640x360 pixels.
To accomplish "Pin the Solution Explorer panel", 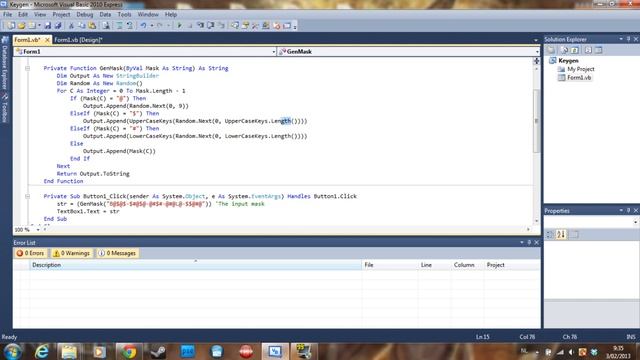I will point(629,39).
